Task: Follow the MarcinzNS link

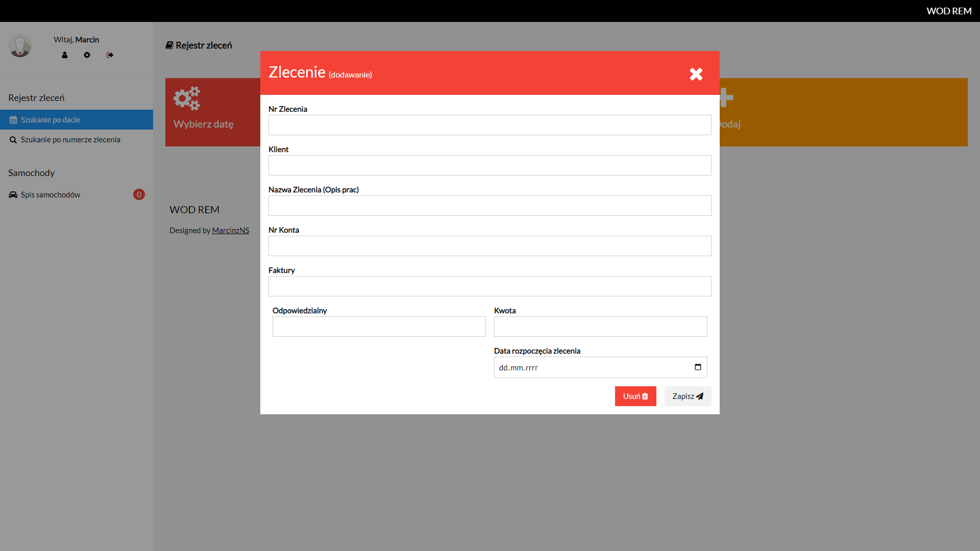Action: point(230,231)
